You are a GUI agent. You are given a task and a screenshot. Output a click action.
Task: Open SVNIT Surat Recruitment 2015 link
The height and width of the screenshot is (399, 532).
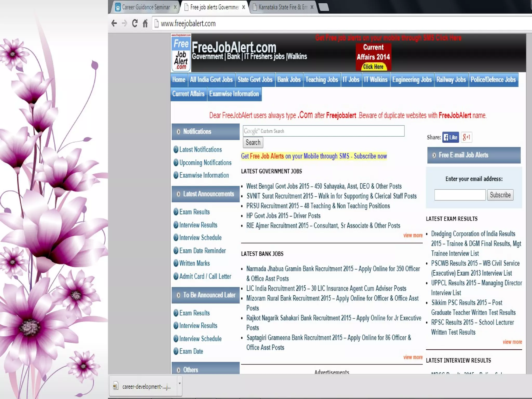[331, 196]
